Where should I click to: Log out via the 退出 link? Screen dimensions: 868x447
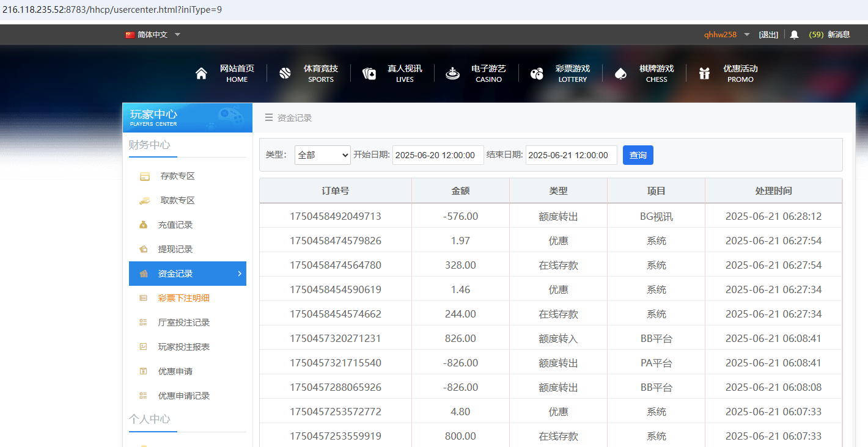click(768, 34)
